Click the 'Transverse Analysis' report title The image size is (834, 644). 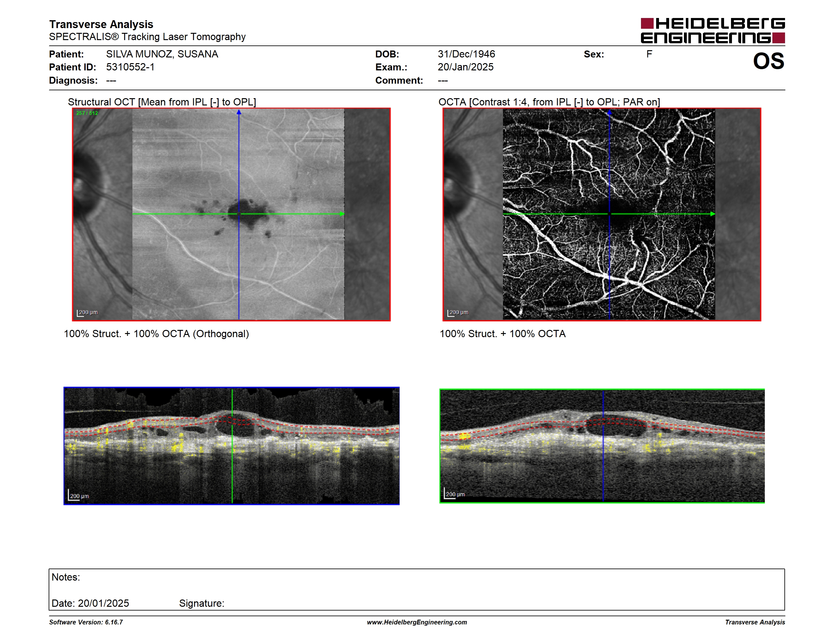(x=101, y=24)
